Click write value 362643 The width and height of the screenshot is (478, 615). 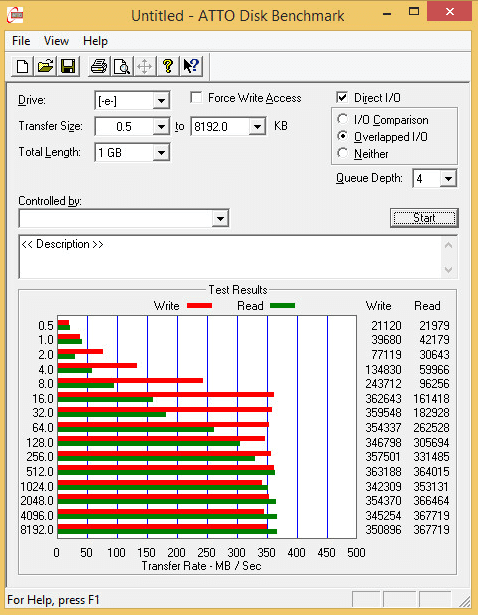coord(383,398)
